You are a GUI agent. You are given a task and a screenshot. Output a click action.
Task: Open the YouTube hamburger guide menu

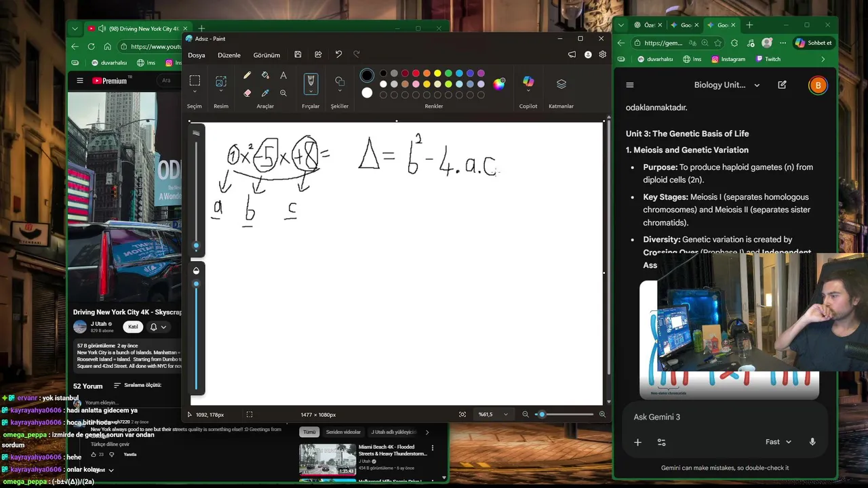point(80,81)
